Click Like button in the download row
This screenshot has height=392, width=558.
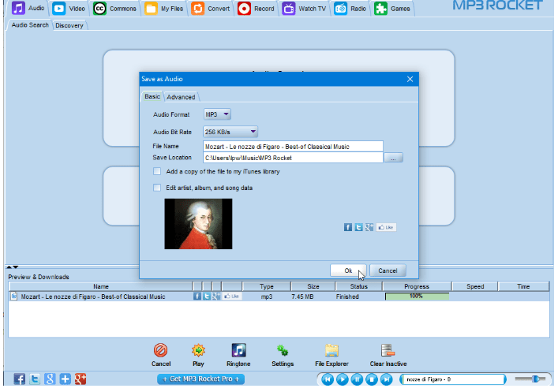click(232, 297)
